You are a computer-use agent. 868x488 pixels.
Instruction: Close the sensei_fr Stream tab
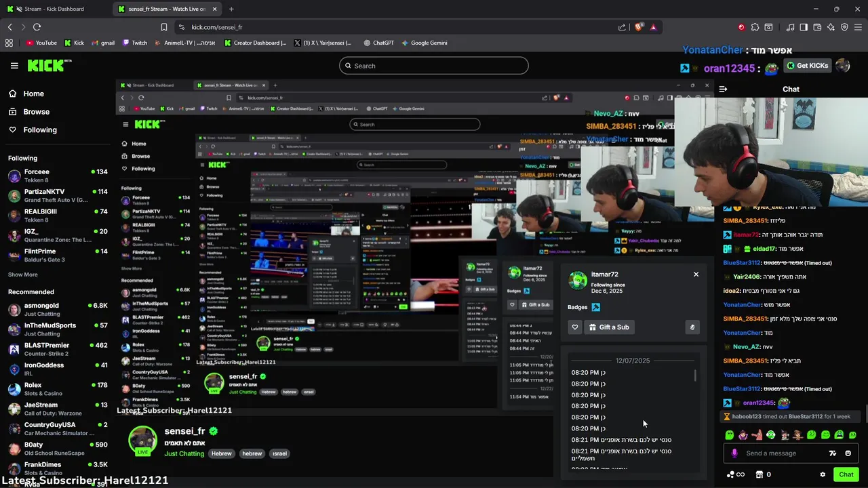click(x=215, y=9)
